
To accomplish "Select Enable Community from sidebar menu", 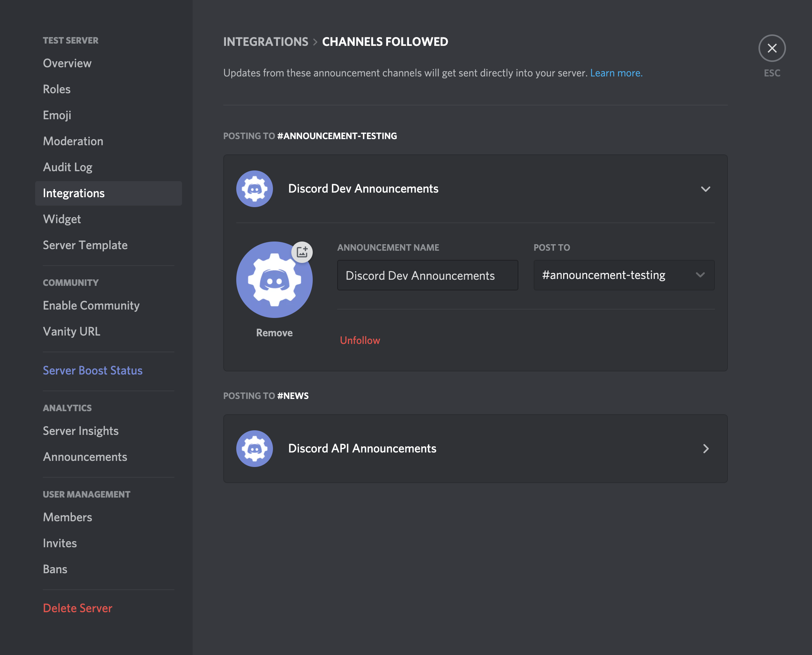I will (x=91, y=305).
